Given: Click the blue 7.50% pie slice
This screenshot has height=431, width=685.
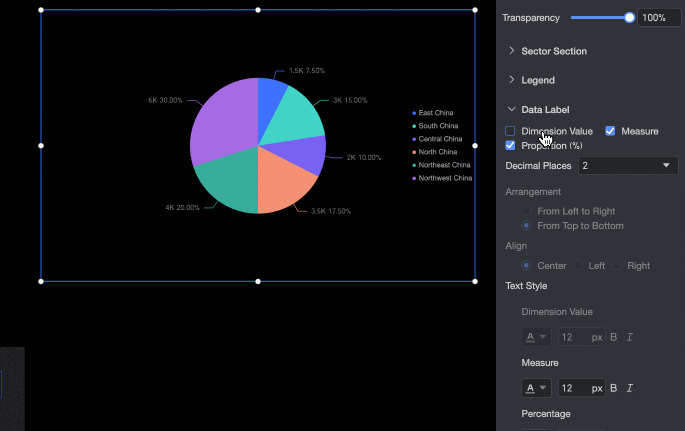Looking at the screenshot, I should point(270,105).
